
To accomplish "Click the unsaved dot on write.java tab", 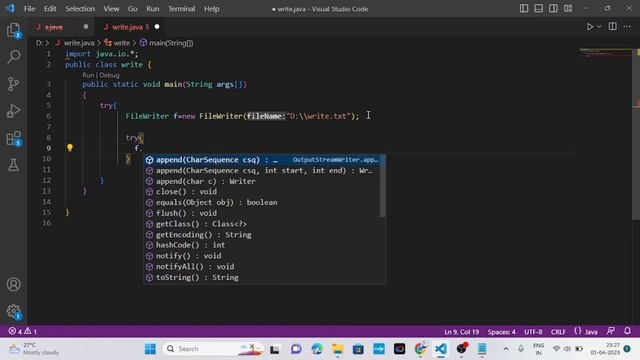I will (157, 27).
